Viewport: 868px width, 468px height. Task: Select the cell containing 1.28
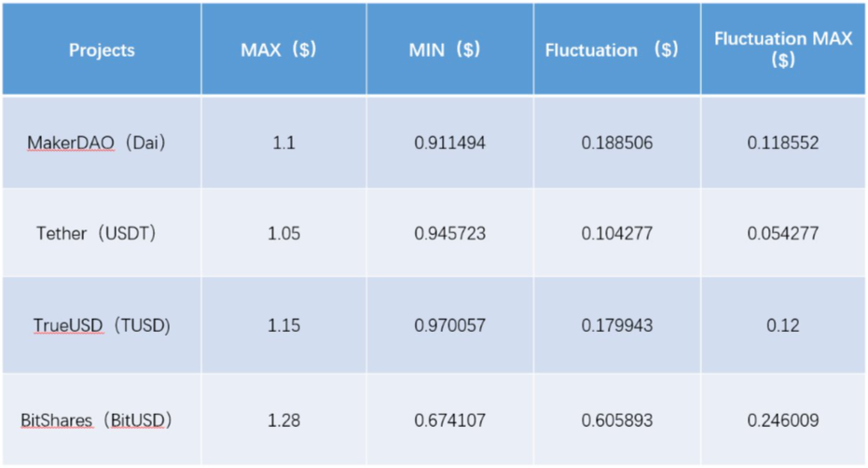(x=284, y=420)
